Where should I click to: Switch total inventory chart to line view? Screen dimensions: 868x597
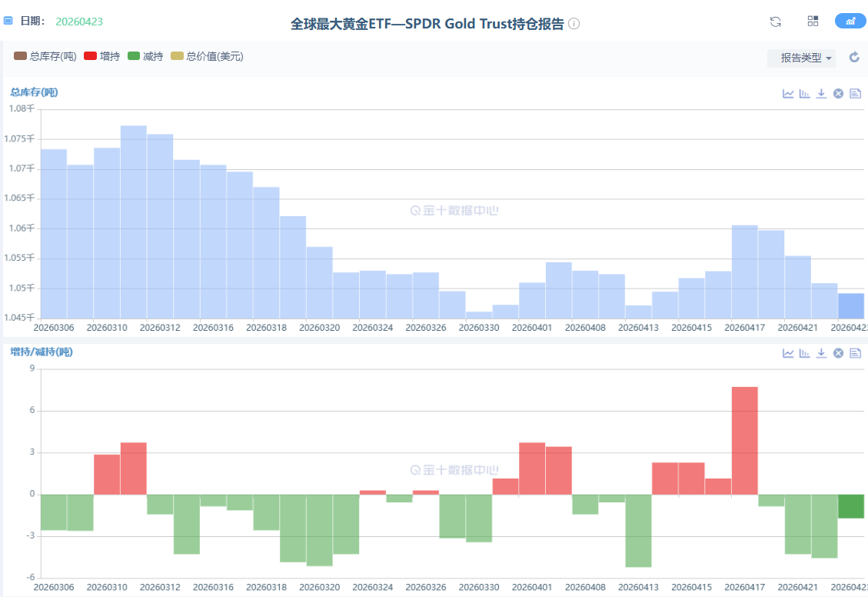[788, 94]
